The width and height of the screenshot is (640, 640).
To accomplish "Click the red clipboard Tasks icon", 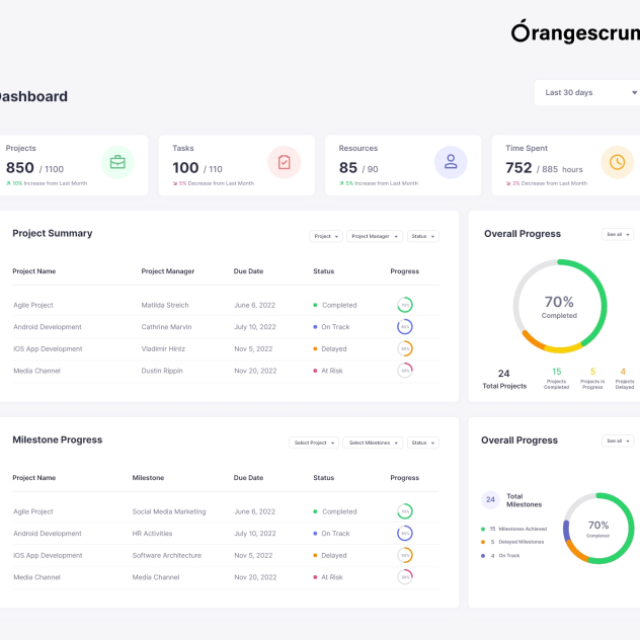I will (284, 162).
